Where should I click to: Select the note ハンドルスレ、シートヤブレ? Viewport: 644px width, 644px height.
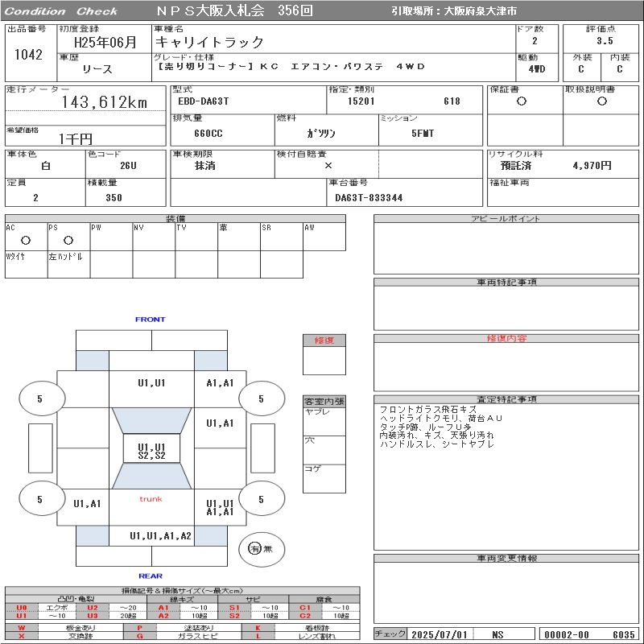pyautogui.click(x=436, y=444)
